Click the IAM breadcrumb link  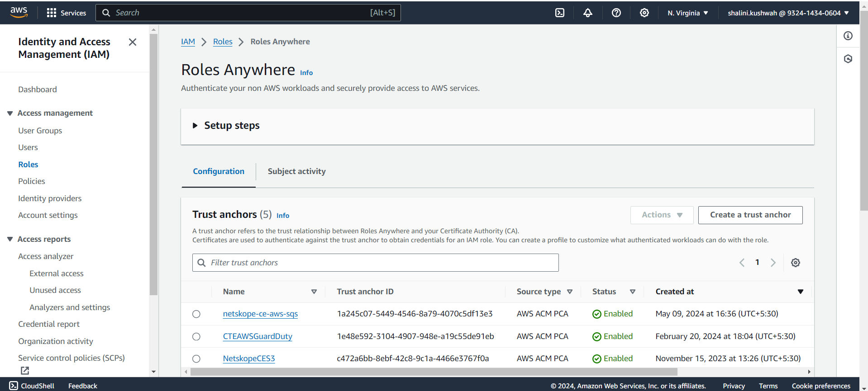[x=188, y=42]
